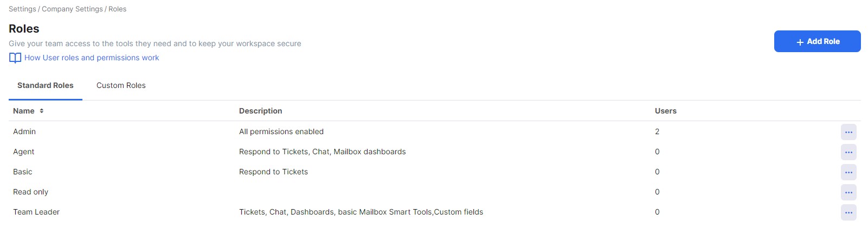Open the Basic role three-dot menu
Image resolution: width=868 pixels, height=239 pixels.
(848, 172)
